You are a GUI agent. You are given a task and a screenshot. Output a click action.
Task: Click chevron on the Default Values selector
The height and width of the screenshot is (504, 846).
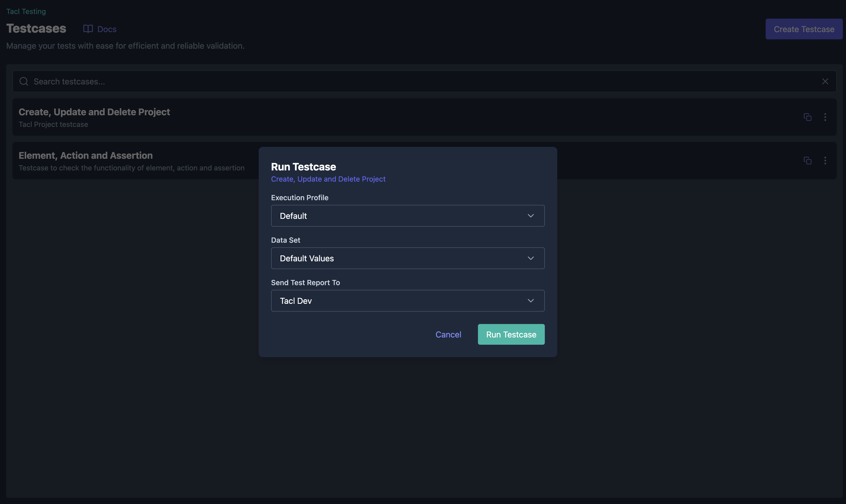(x=530, y=258)
